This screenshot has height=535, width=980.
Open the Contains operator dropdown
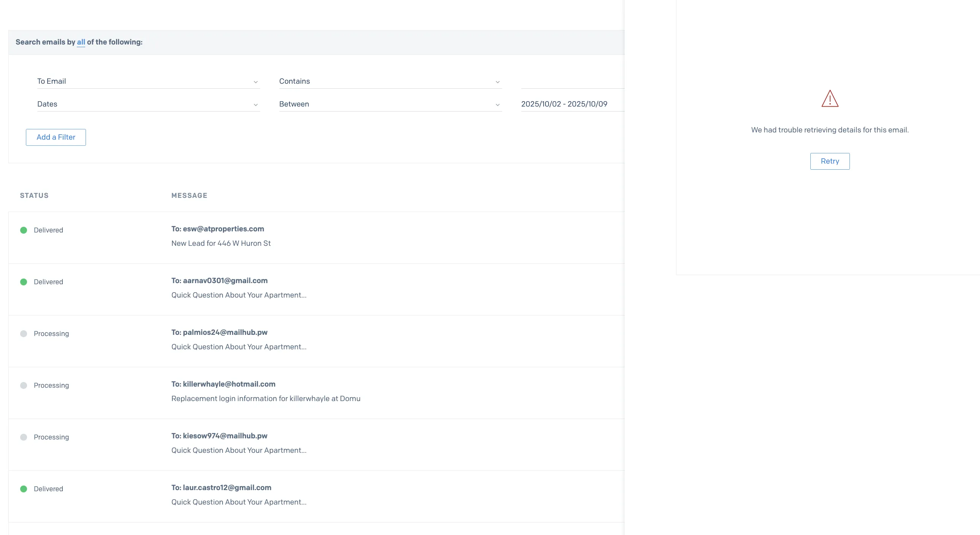point(390,81)
